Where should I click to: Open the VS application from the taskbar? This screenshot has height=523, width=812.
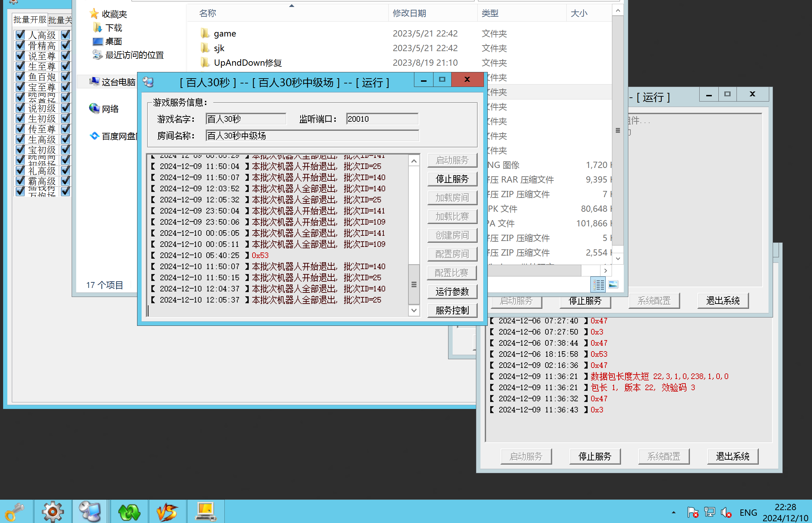click(x=168, y=511)
